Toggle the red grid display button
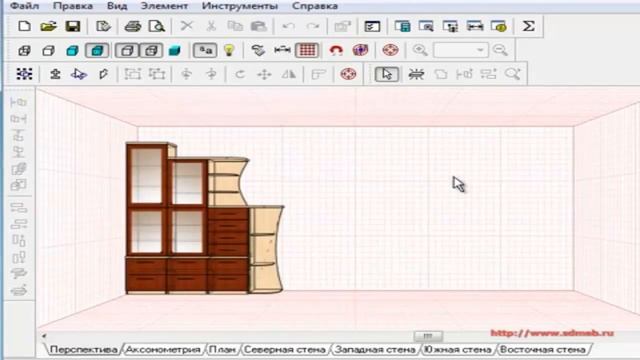The width and height of the screenshot is (640, 360). 307,51
